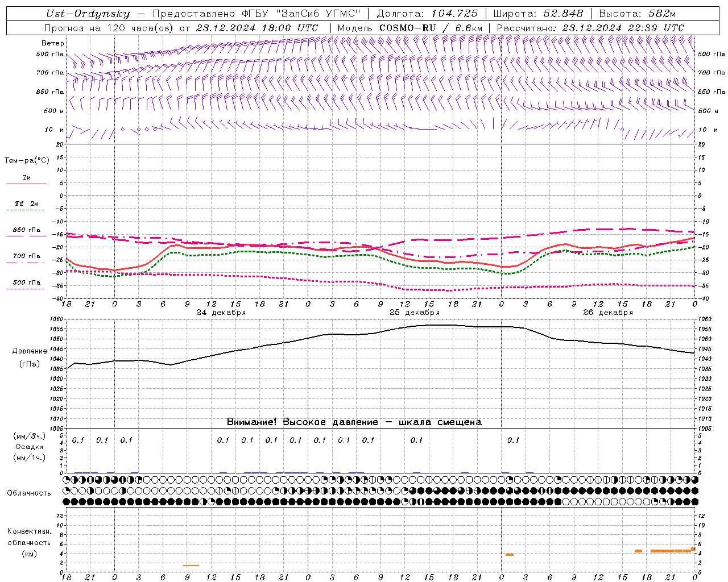
Task: Click the 0.1 precipitation value at 25 декабря midday
Action: 417,440
